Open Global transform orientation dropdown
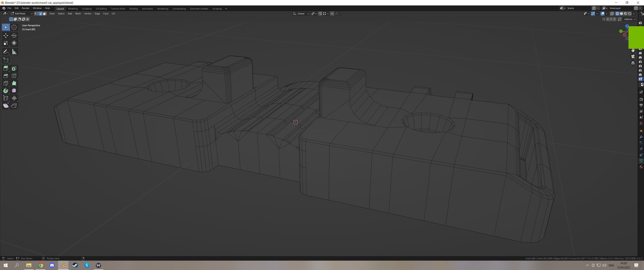Viewport: 644px width, 270px height. 301,14
